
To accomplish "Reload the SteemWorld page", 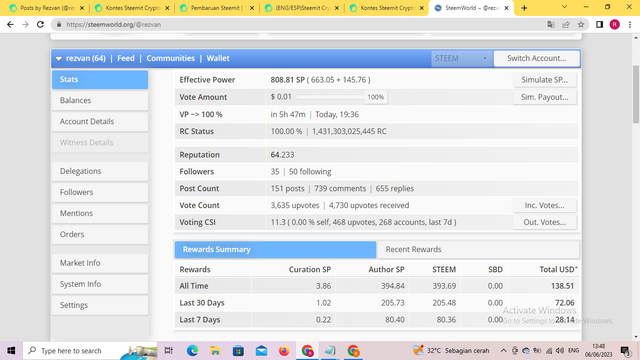I will coord(40,24).
